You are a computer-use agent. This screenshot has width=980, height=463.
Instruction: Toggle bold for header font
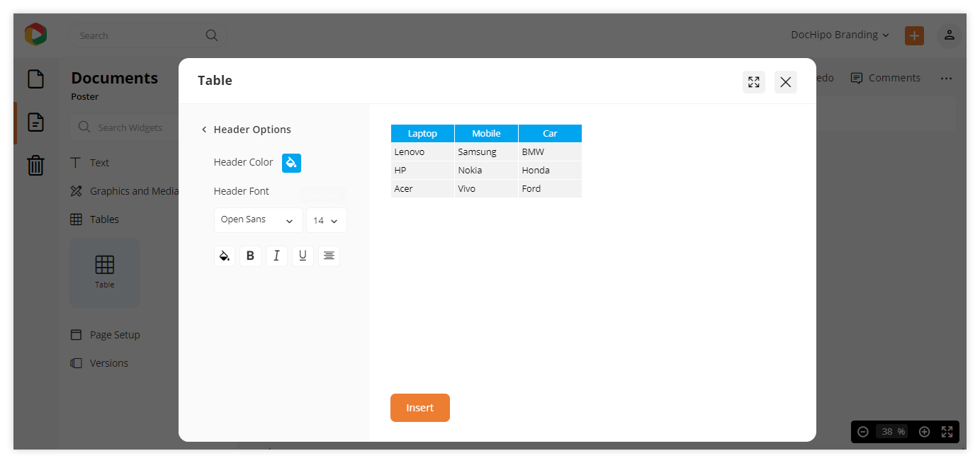pos(250,256)
